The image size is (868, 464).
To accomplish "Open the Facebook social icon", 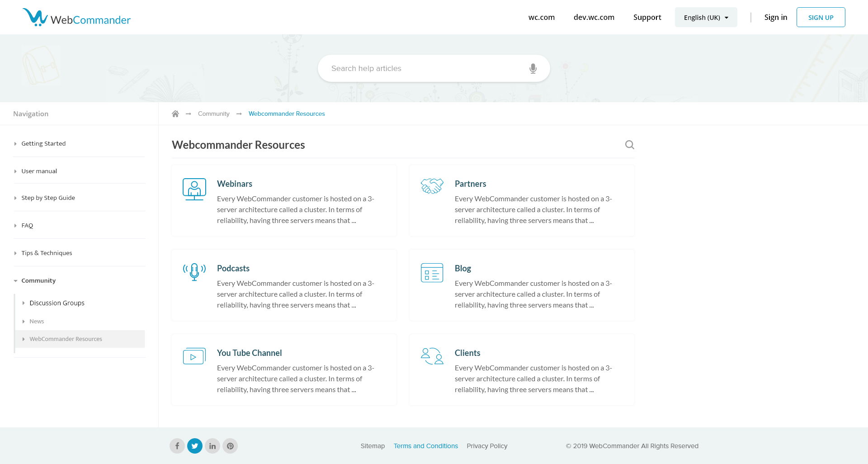I will coord(177,446).
